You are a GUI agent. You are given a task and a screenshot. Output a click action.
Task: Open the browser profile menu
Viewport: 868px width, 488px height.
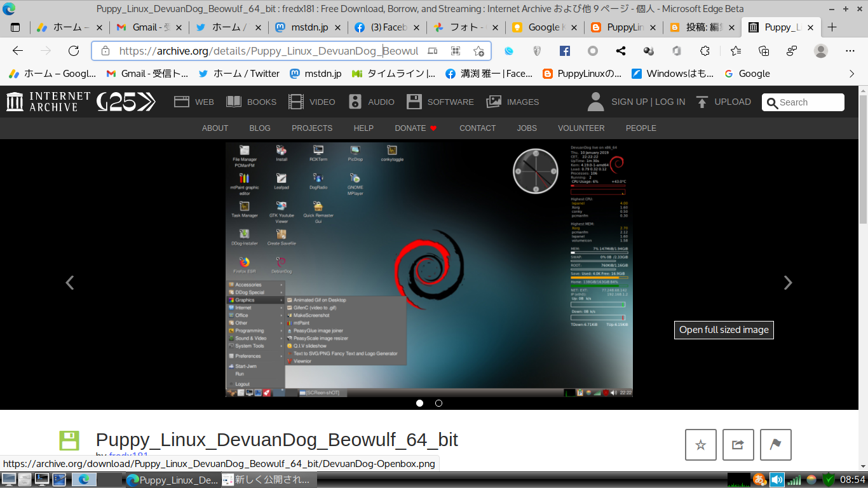(x=820, y=51)
